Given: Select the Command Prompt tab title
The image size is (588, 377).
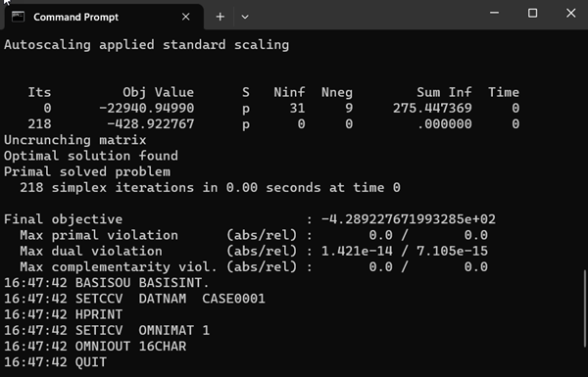Looking at the screenshot, I should click(75, 18).
